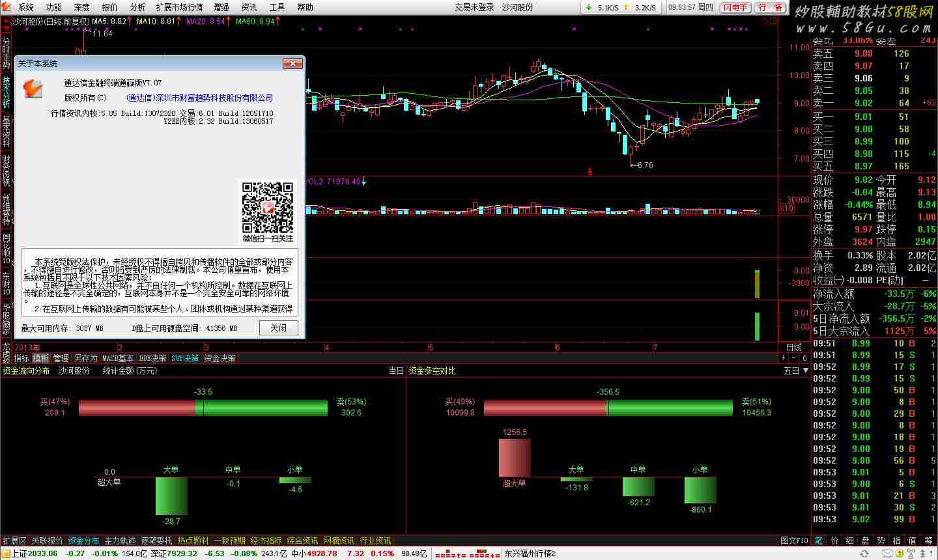Screen dimensions: 938x560
Task: Open the 资讯 menu
Action: point(249,7)
